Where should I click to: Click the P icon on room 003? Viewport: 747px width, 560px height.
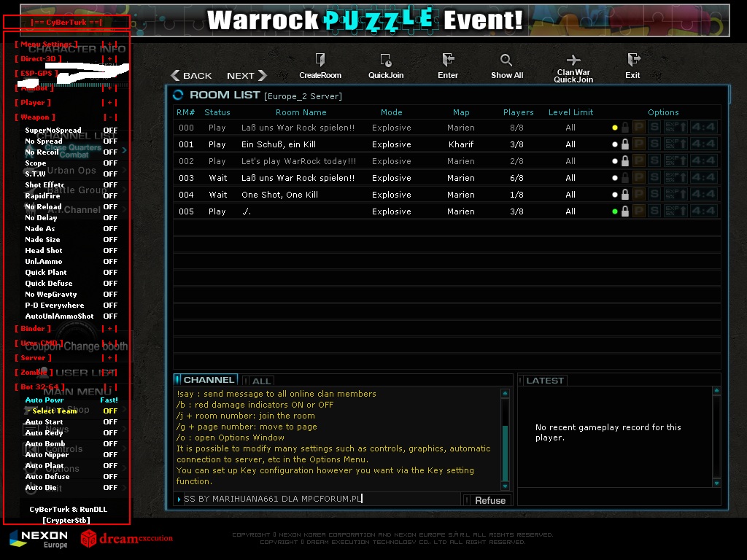tap(638, 178)
